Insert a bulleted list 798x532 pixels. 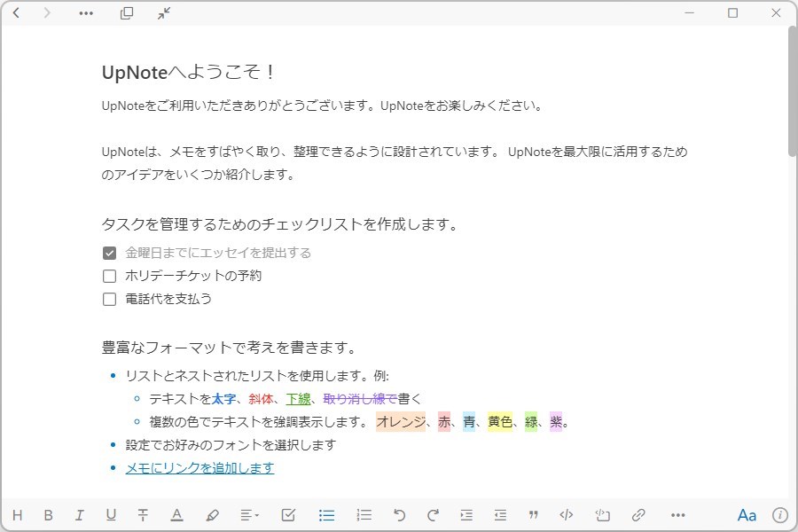point(326,515)
